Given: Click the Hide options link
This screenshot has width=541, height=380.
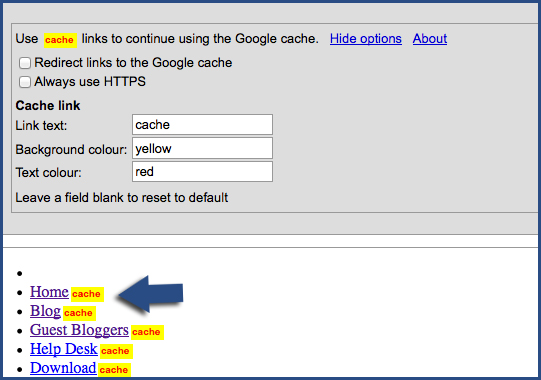Looking at the screenshot, I should tap(366, 39).
